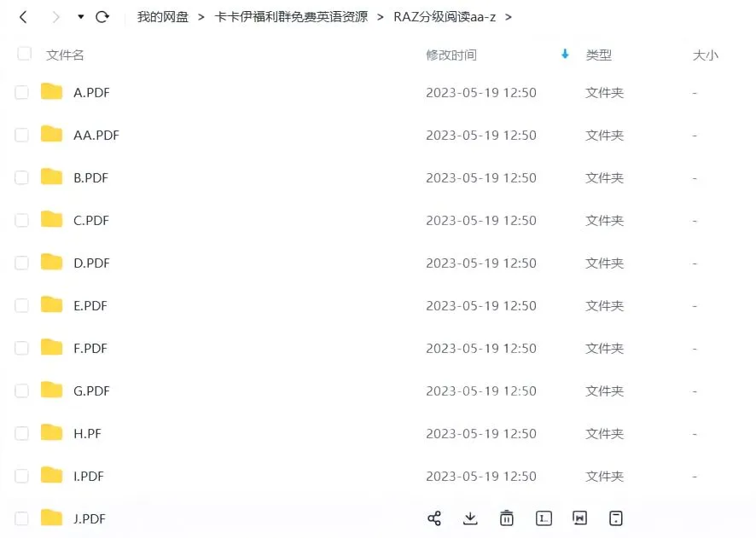
Task: Select the E.PDF folder name
Action: click(x=90, y=306)
